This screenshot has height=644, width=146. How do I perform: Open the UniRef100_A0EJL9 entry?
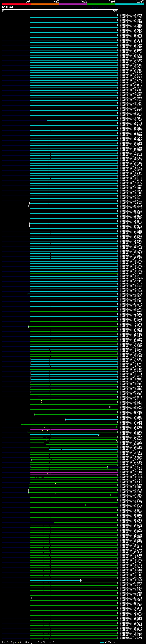[131, 42]
